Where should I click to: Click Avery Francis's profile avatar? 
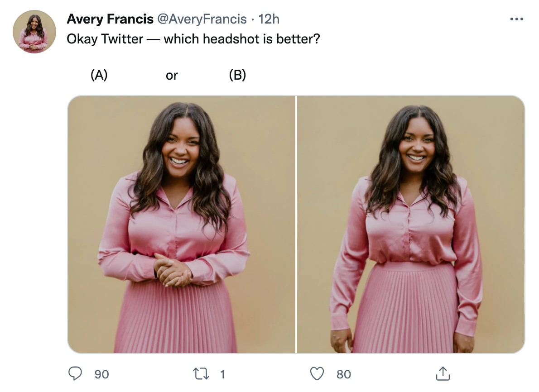(34, 31)
